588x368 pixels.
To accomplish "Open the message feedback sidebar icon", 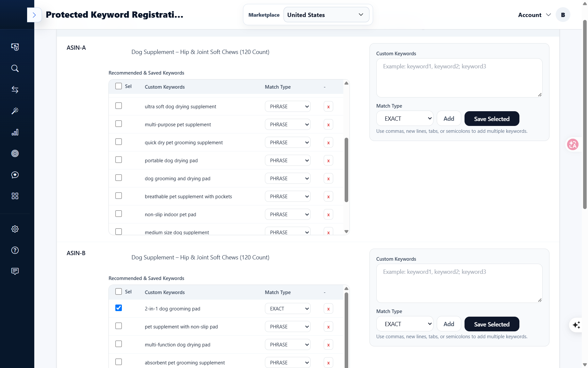I will (x=15, y=271).
